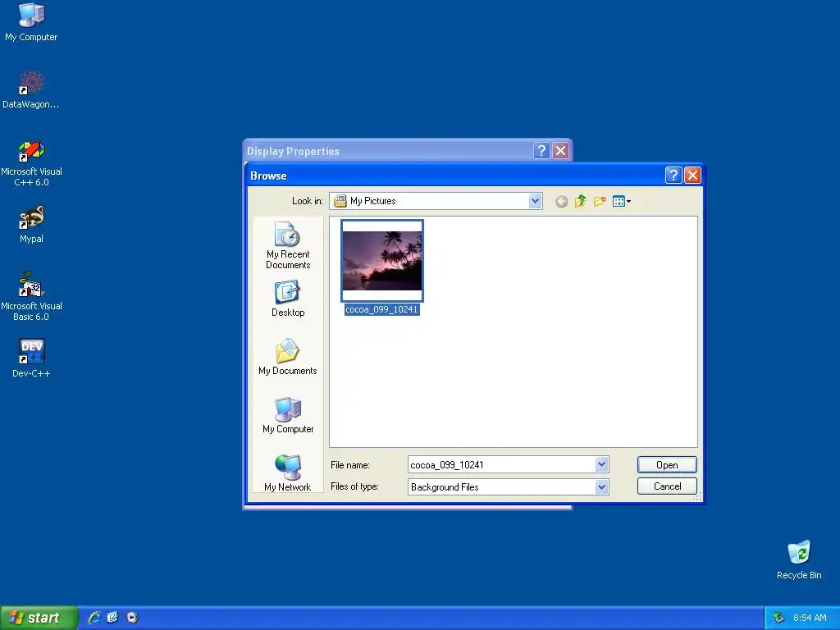Launch Internet Explorer from Quick Launch
This screenshot has width=840, height=630.
tap(94, 618)
